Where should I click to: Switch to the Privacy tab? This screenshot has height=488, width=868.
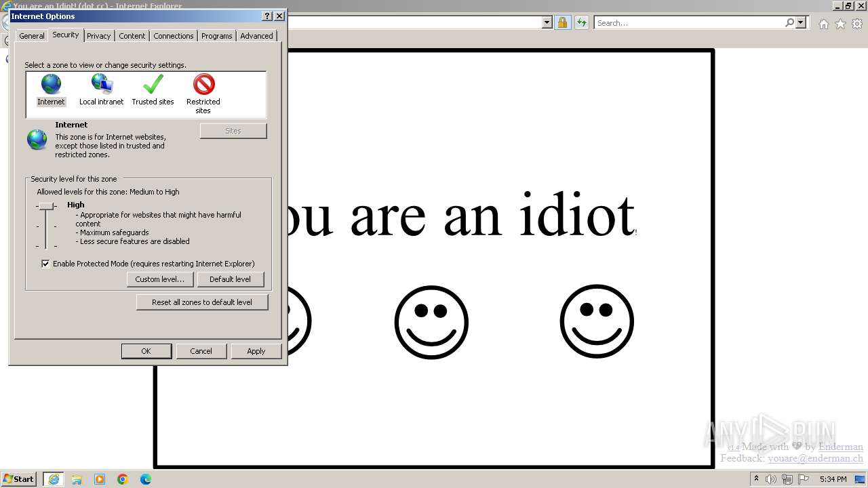(99, 36)
